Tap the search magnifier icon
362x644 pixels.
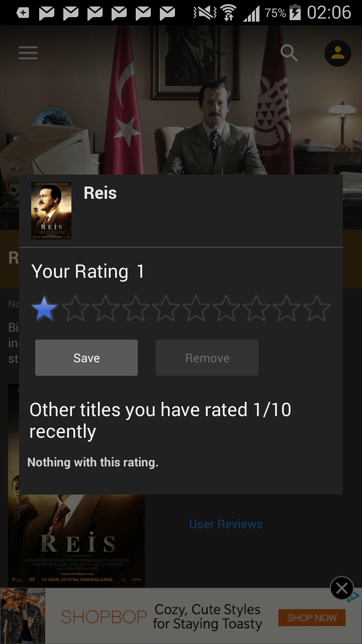(x=289, y=53)
